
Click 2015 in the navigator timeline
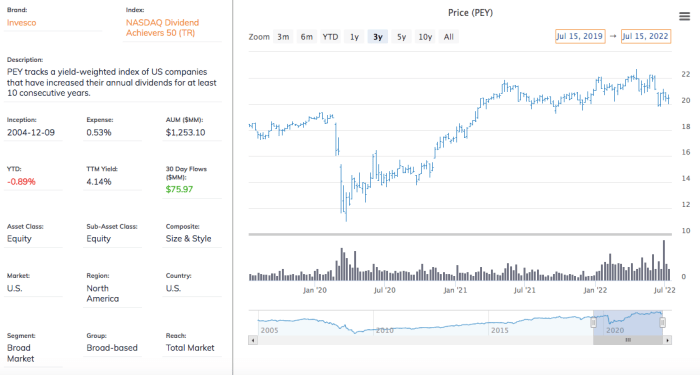[500, 330]
